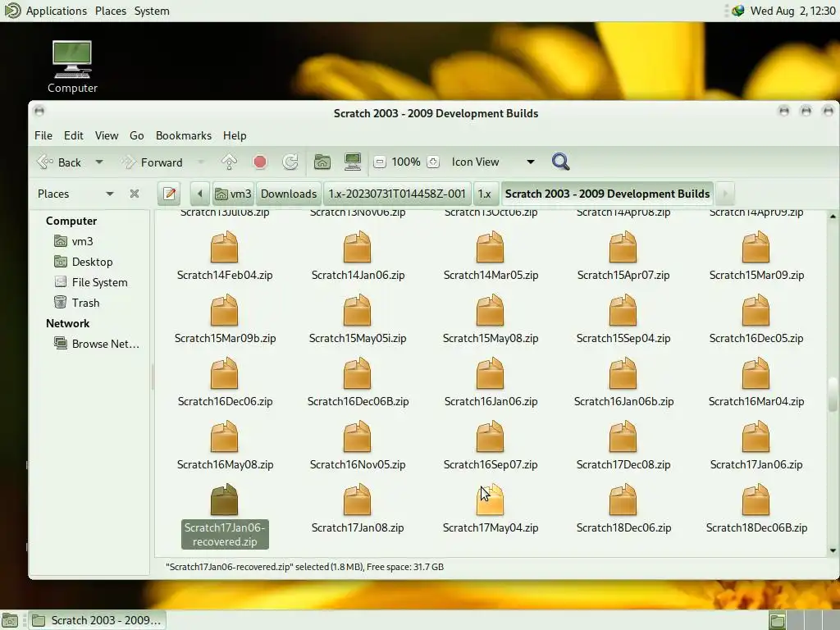Click the Scratch 2003 - 2009 taskbar button
Viewport: 840px width, 630px height.
click(97, 620)
